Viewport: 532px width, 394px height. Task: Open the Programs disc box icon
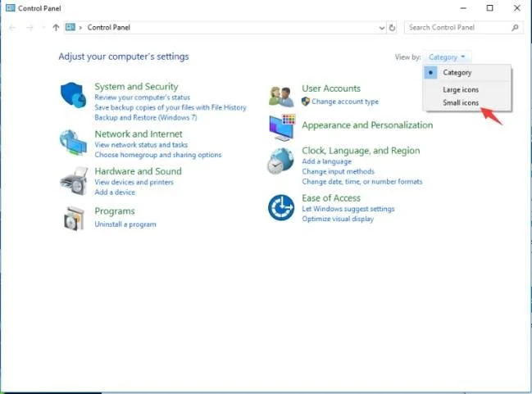click(x=74, y=219)
